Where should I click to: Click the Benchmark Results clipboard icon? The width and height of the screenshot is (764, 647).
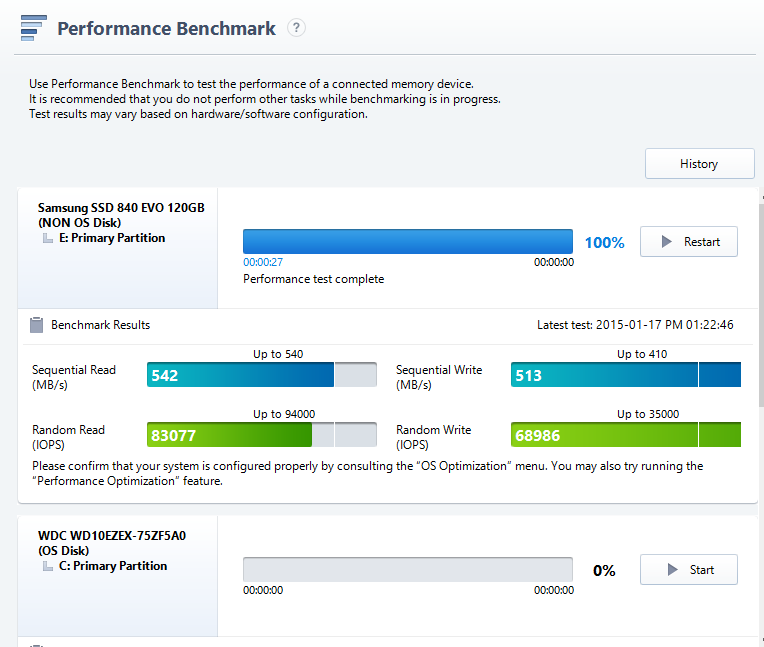tap(37, 325)
